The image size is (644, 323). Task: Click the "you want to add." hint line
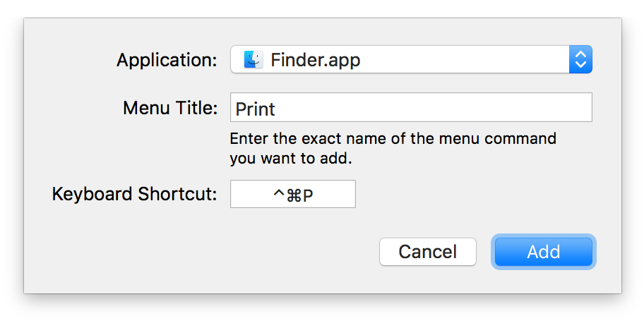coord(291,159)
